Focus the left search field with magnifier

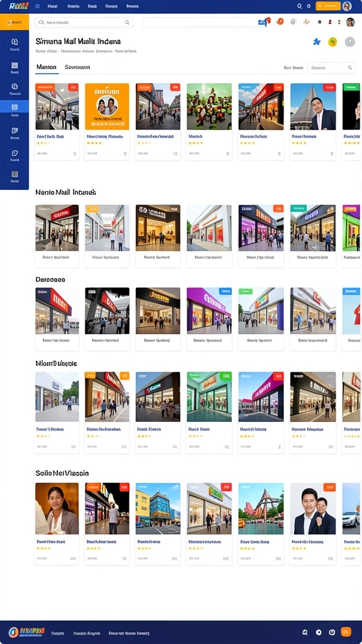point(84,22)
